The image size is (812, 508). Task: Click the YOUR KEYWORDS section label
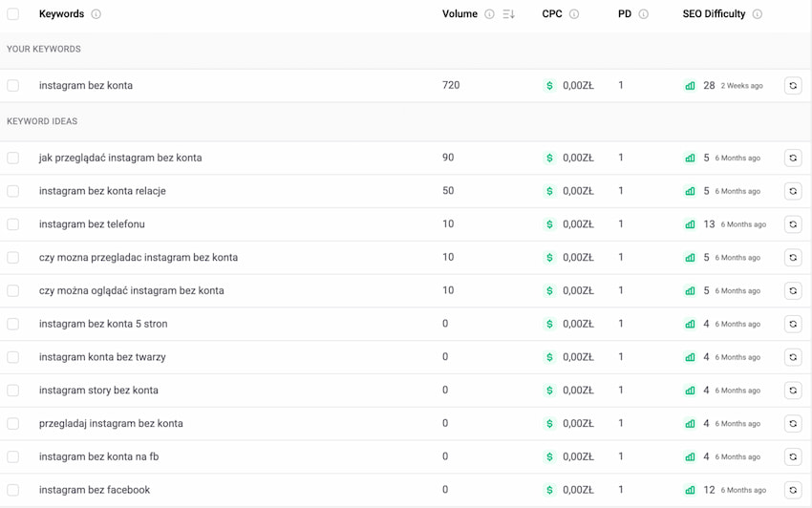point(44,50)
